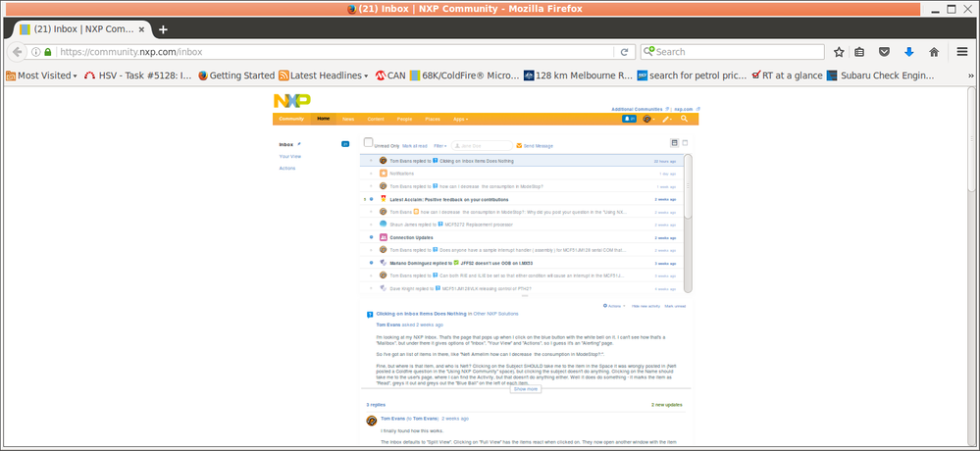This screenshot has height=451, width=980.
Task: Open the News menu item
Action: [x=348, y=119]
